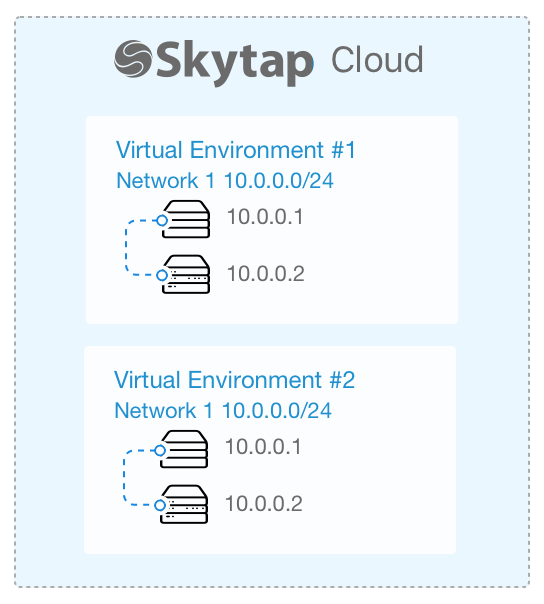This screenshot has width=544, height=604.
Task: Open the Virtual Environment #1 title
Action: click(x=235, y=149)
